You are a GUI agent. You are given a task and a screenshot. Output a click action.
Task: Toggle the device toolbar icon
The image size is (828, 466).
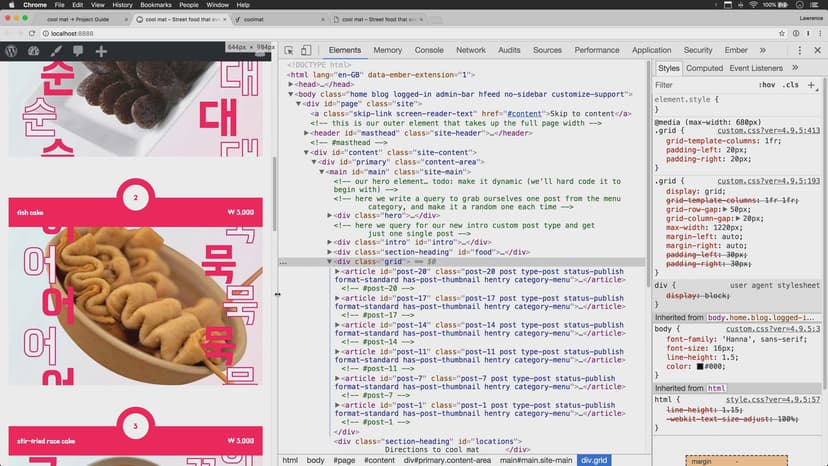click(308, 50)
